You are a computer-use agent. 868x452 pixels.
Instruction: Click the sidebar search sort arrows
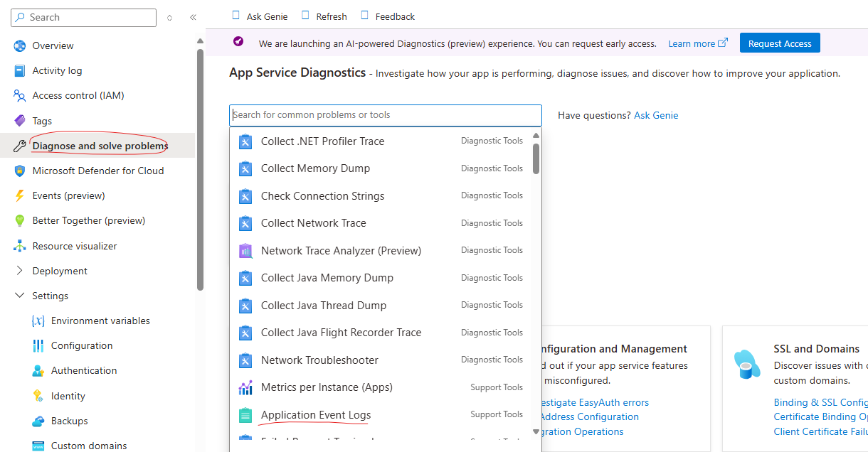pos(169,17)
